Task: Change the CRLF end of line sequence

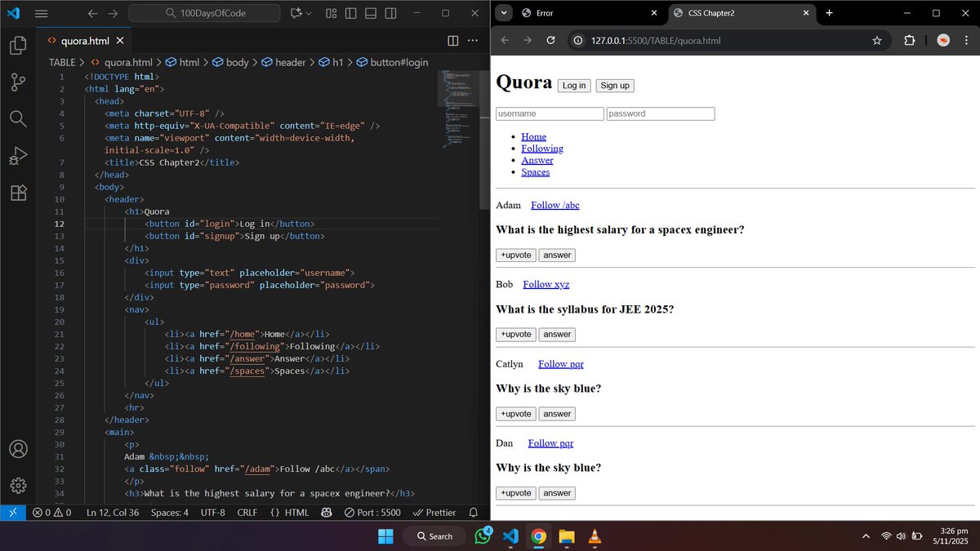Action: pos(247,513)
